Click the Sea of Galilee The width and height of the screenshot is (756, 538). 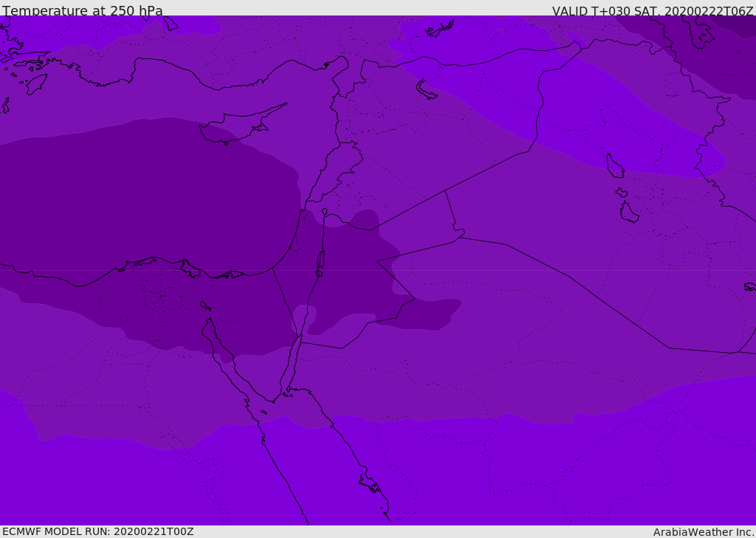pos(324,213)
